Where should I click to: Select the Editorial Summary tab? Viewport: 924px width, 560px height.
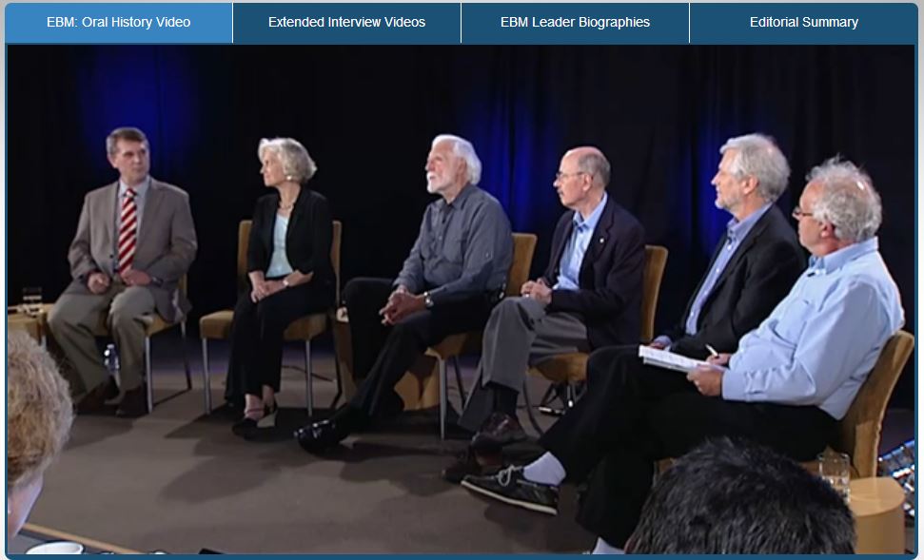tap(803, 23)
